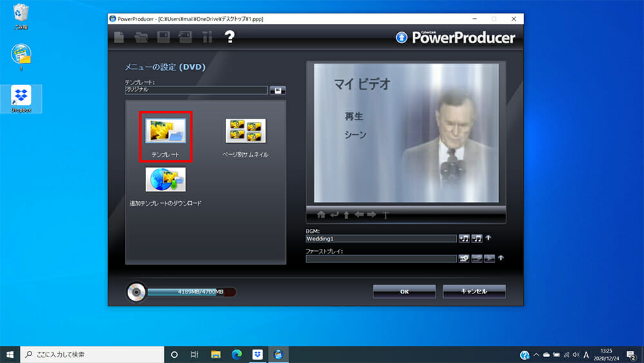Click the disc capacity bar 4189MB/4700MB
Viewport: 644px width, 363px height.
(192, 292)
